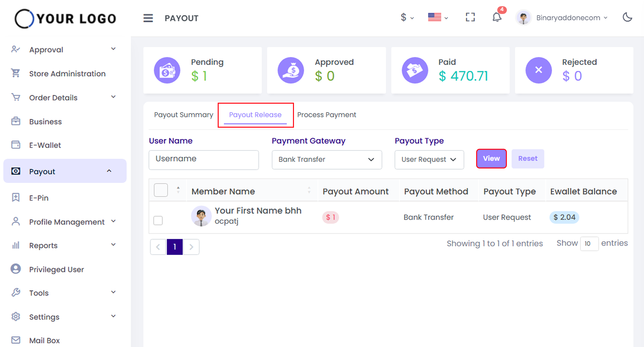This screenshot has width=644, height=347.
Task: Collapse the Payout menu chevron
Action: pyautogui.click(x=109, y=171)
